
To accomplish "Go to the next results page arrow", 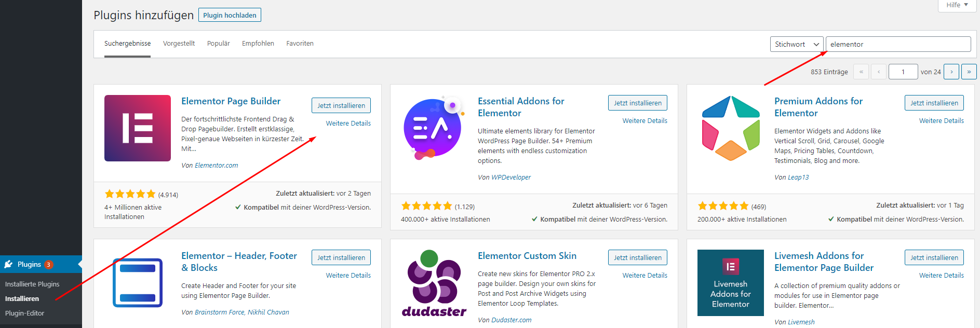I will click(951, 72).
